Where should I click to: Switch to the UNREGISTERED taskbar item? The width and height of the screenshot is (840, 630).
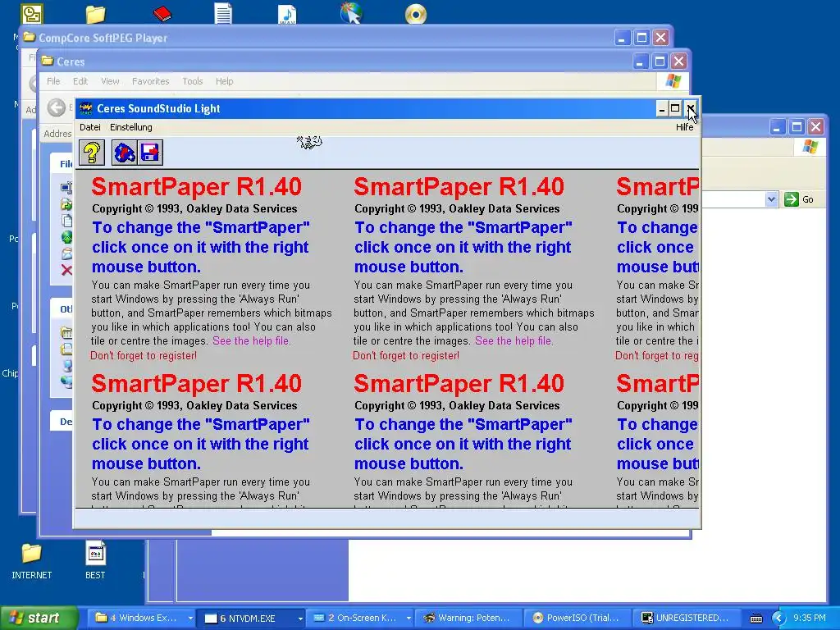click(x=686, y=619)
